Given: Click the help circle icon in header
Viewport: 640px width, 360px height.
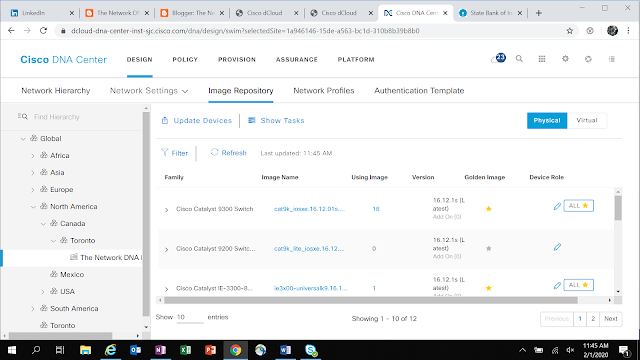Looking at the screenshot, I should (x=588, y=59).
